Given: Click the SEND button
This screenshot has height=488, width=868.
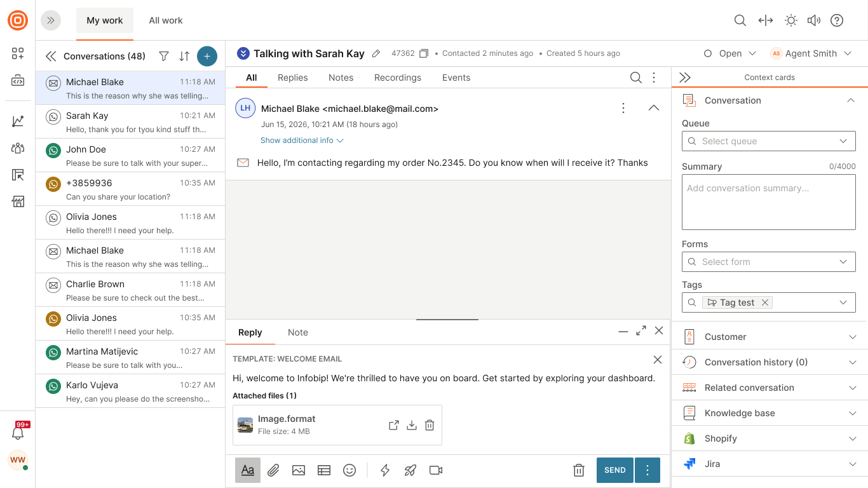Looking at the screenshot, I should point(615,470).
